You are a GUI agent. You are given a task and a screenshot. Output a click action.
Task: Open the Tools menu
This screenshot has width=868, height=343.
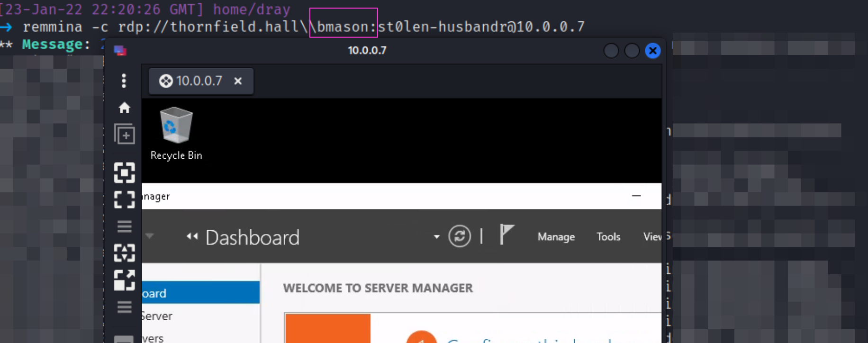click(x=608, y=236)
